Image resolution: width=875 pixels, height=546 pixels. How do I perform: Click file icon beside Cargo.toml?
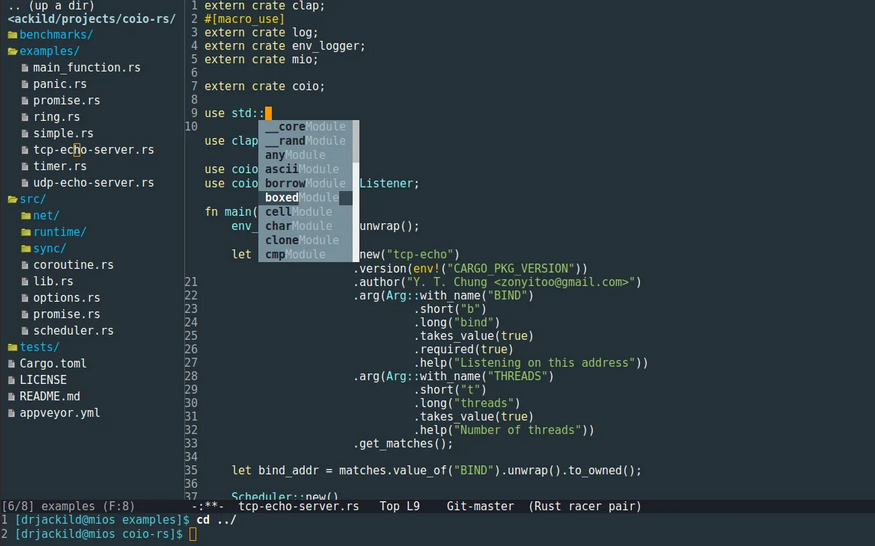[x=11, y=364]
